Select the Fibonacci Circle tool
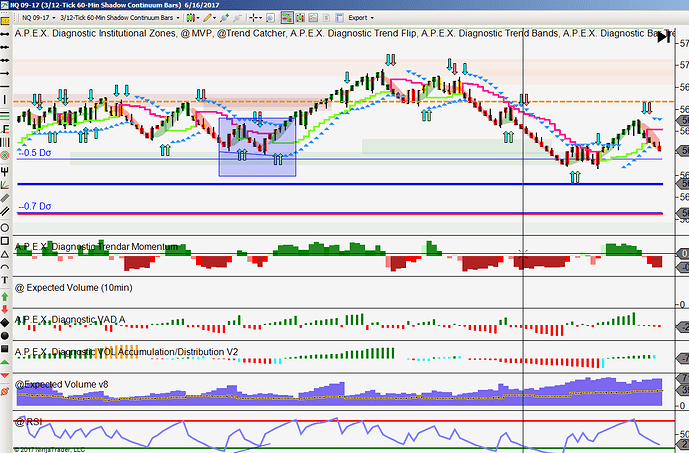689x453 pixels. point(5,155)
